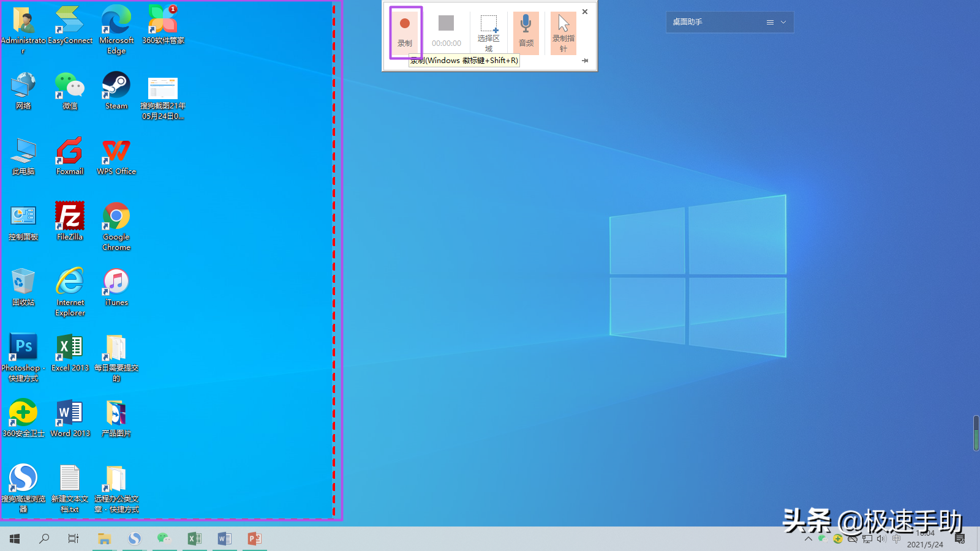Open the Windows Start menu

pos(15,539)
